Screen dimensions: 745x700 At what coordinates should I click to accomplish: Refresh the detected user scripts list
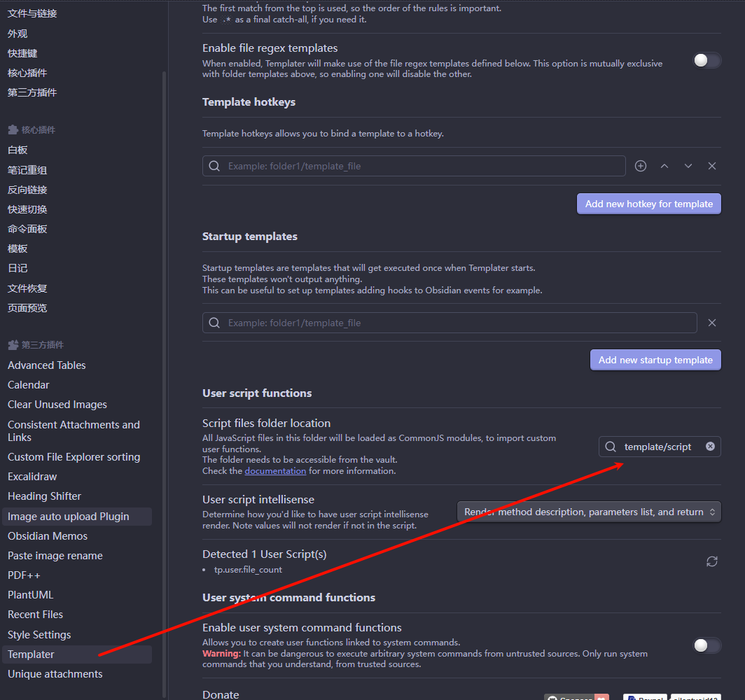[712, 561]
